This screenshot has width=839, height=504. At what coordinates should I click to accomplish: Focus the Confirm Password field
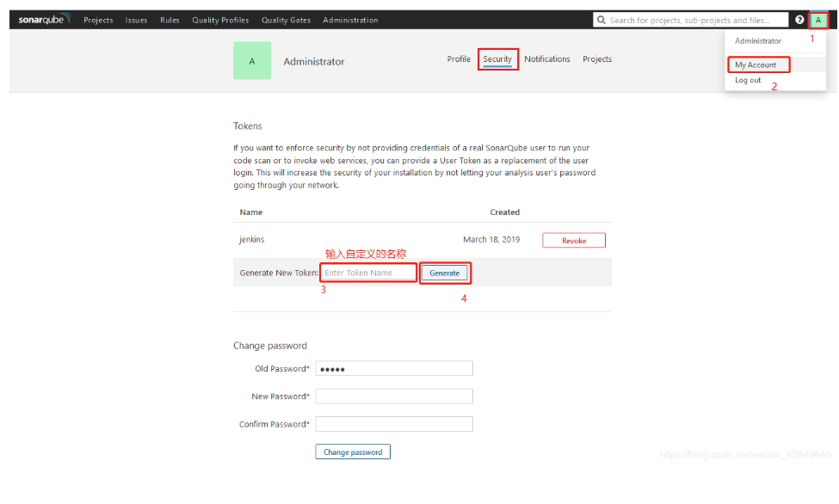[394, 424]
